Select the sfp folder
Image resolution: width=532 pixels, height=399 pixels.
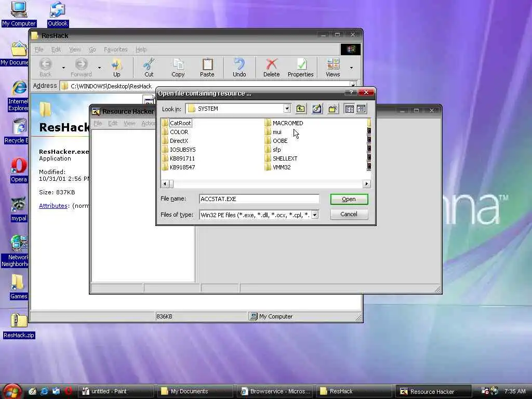coord(273,150)
